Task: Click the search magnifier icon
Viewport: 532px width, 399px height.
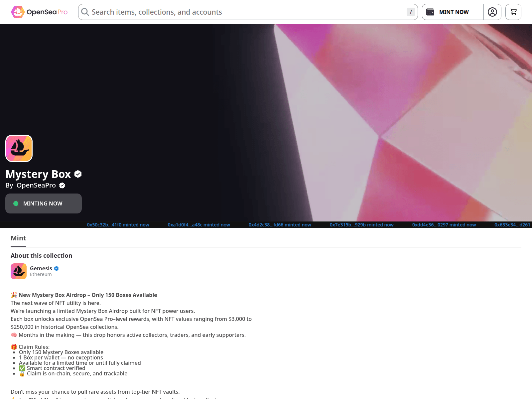Action: (x=85, y=12)
